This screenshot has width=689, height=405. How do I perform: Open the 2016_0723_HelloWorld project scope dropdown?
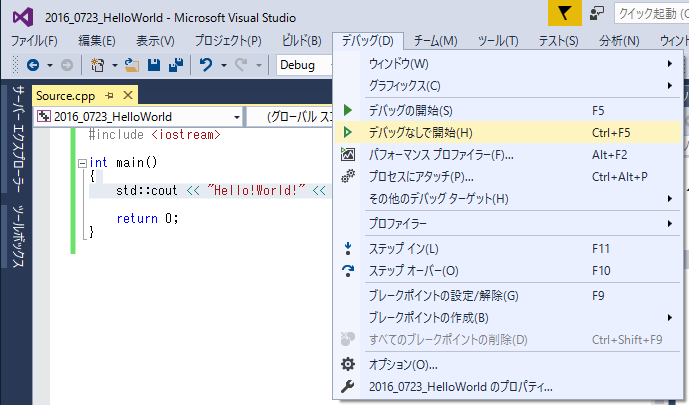(138, 117)
